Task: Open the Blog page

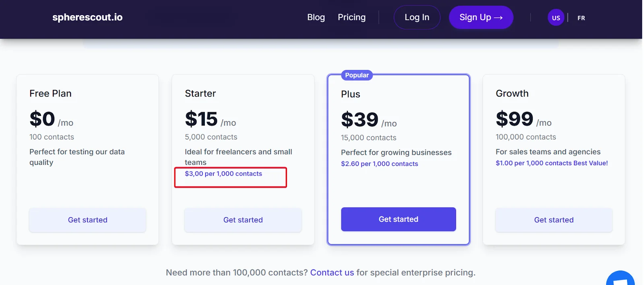Action: point(316,17)
